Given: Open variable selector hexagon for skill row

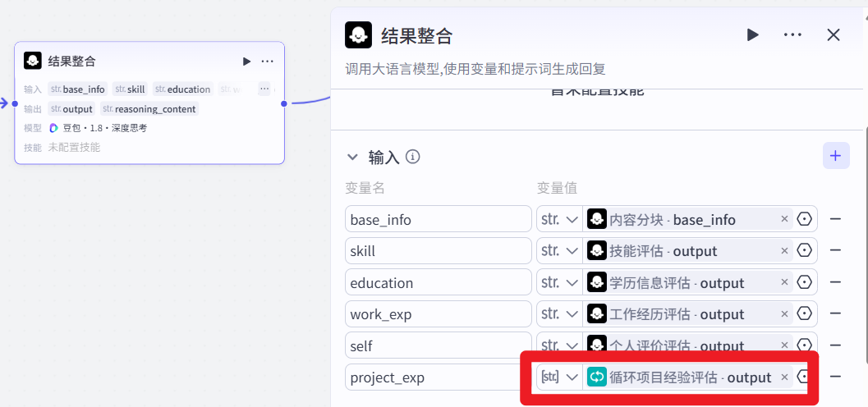Looking at the screenshot, I should 804,251.
